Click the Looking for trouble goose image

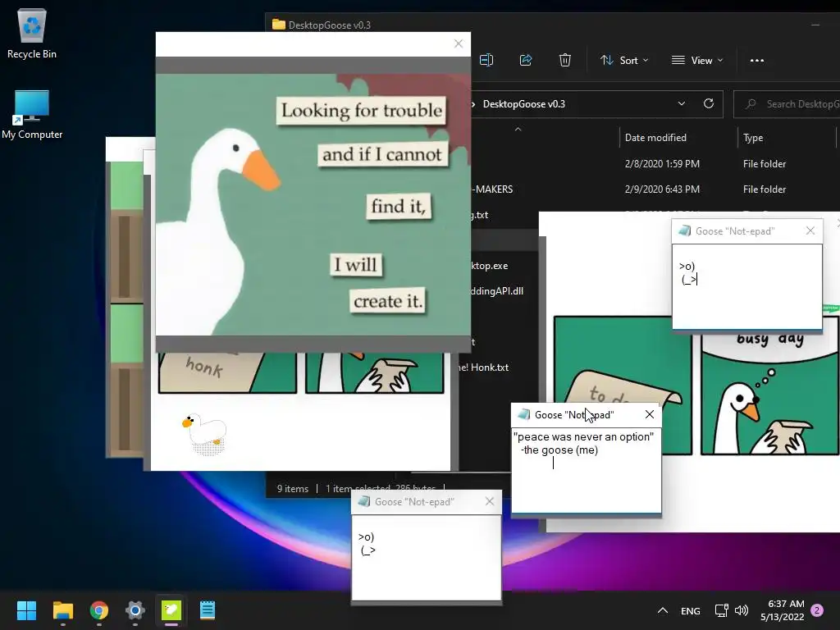tap(313, 204)
